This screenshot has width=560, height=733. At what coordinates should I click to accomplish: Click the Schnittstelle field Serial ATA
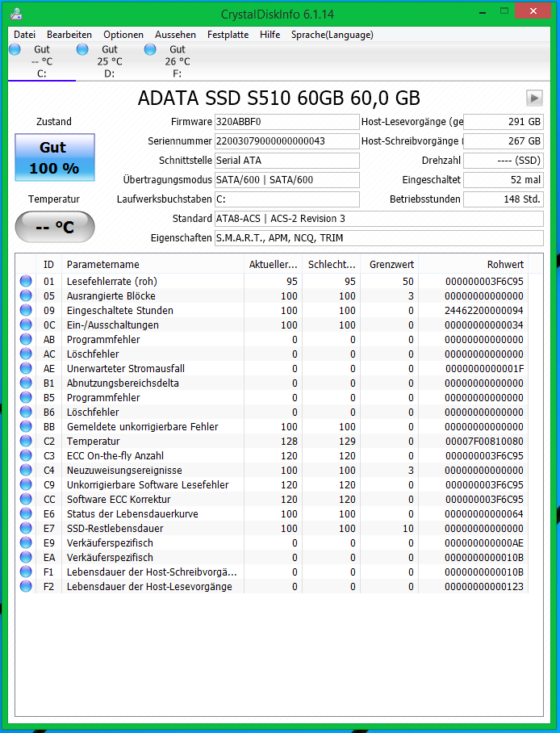click(287, 161)
